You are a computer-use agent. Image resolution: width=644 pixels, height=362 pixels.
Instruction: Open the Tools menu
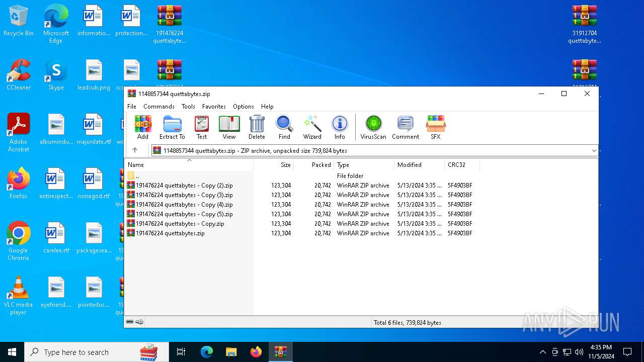point(188,107)
